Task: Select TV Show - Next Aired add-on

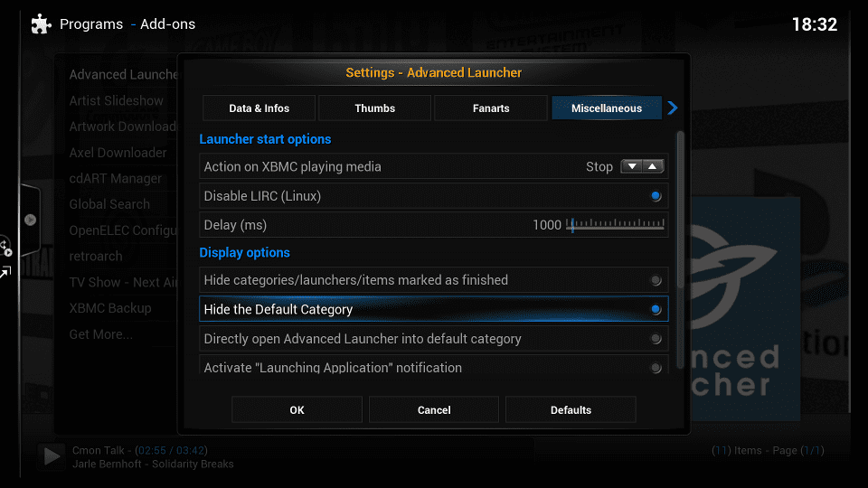Action: pos(123,282)
